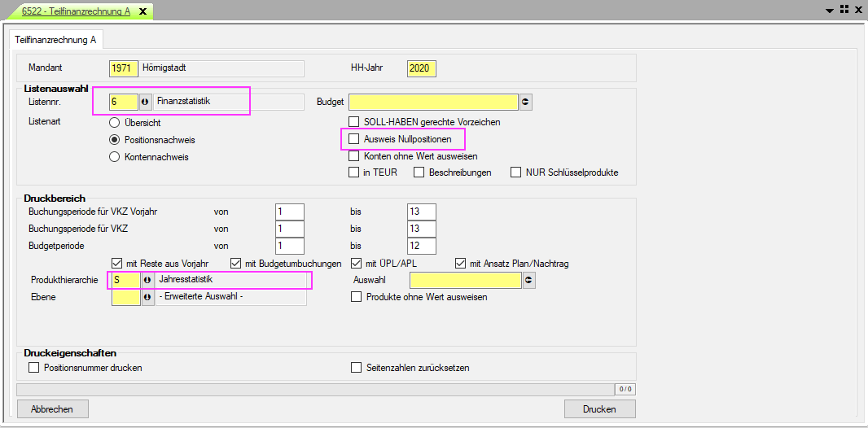
Task: Select the 6522 - Teilfinanzrechnung A window tab
Action: click(x=75, y=11)
